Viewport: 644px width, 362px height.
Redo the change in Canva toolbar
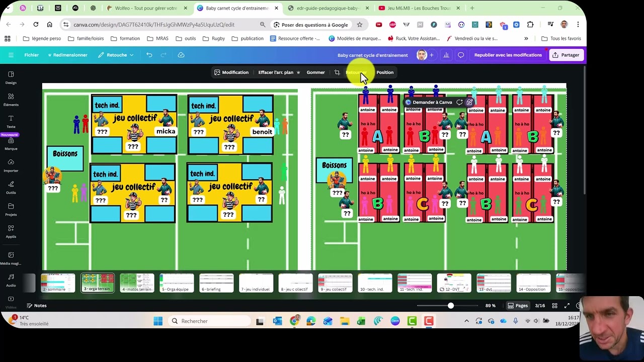tap(164, 55)
